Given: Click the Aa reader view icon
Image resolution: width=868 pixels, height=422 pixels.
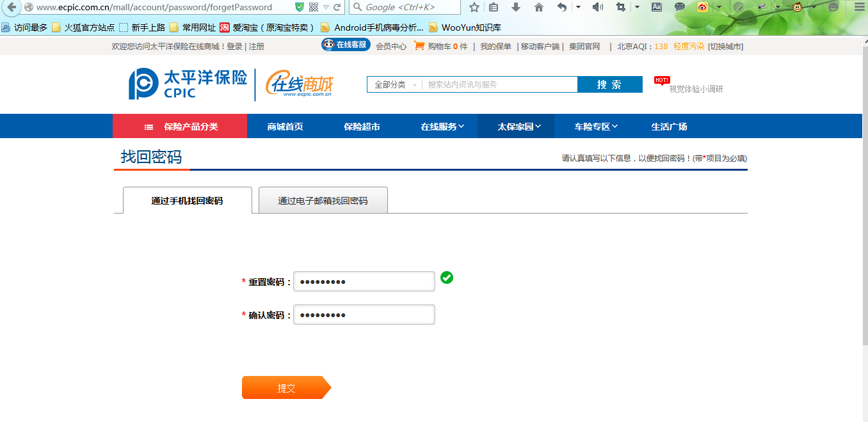Looking at the screenshot, I should (x=657, y=7).
